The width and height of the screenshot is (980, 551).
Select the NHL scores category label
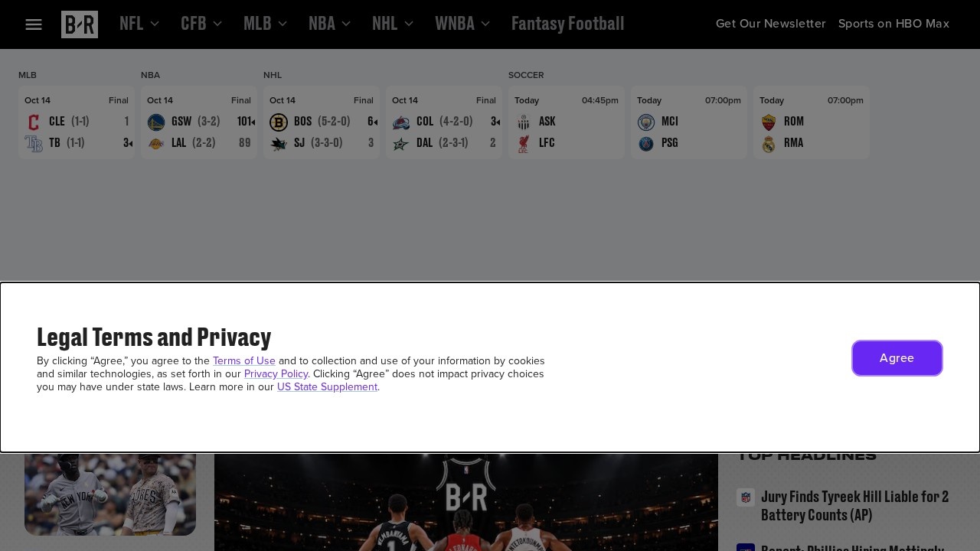click(273, 75)
